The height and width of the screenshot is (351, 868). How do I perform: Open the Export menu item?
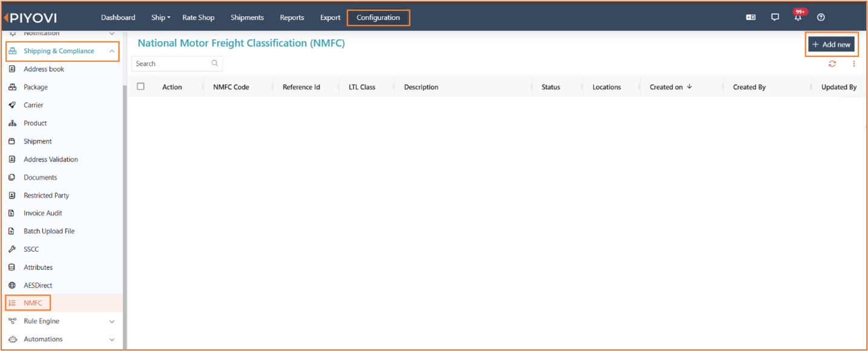(330, 18)
